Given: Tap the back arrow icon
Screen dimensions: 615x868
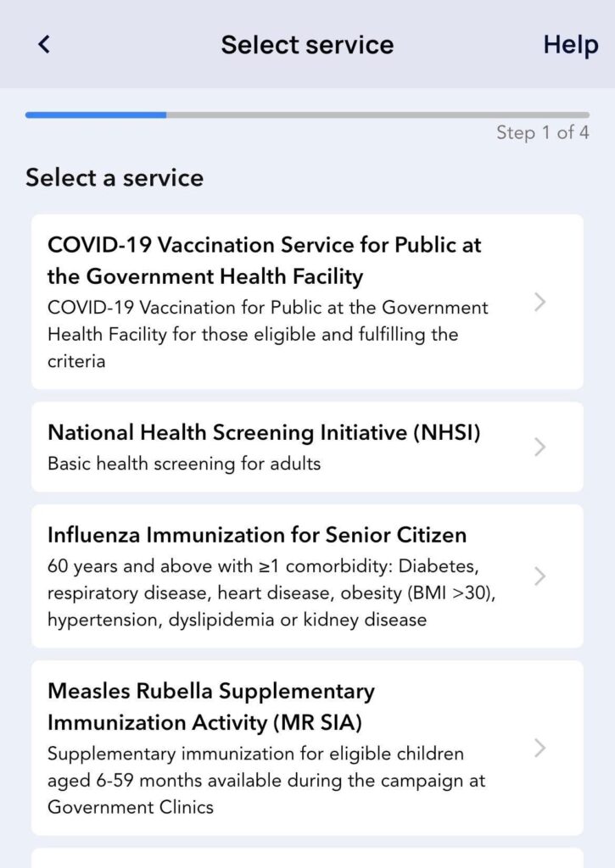Looking at the screenshot, I should pyautogui.click(x=44, y=45).
